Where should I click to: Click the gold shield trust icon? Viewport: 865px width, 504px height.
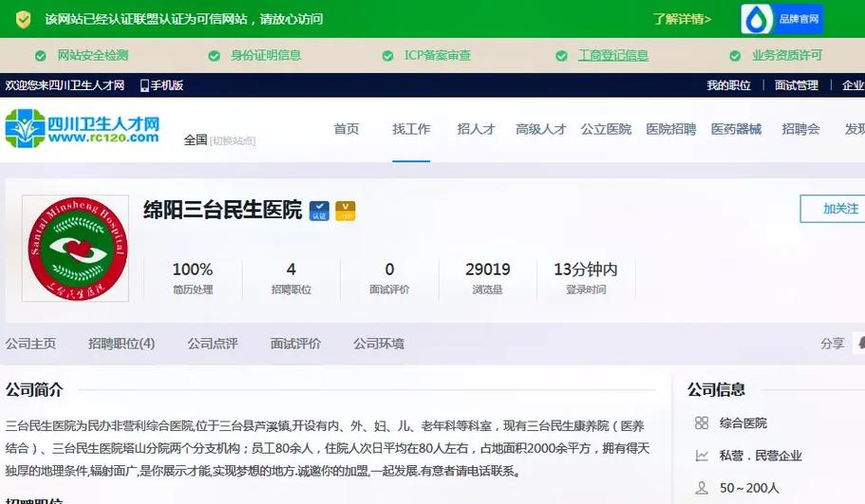tap(23, 19)
